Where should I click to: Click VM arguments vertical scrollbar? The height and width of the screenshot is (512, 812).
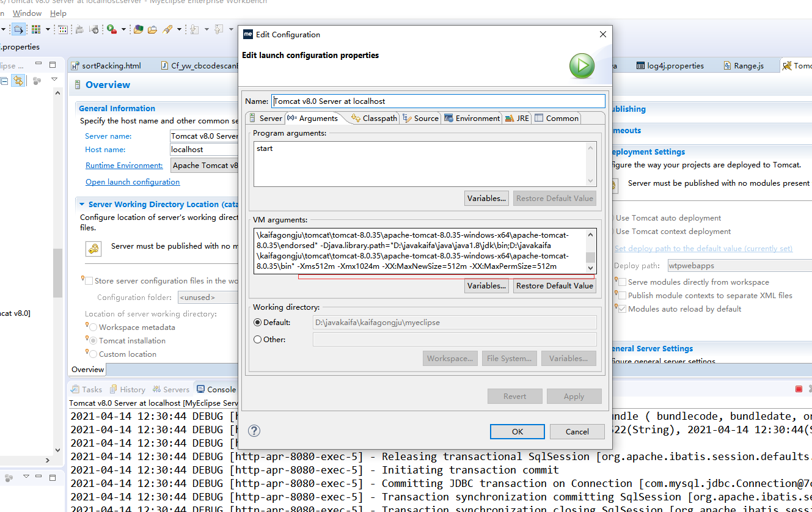point(590,251)
